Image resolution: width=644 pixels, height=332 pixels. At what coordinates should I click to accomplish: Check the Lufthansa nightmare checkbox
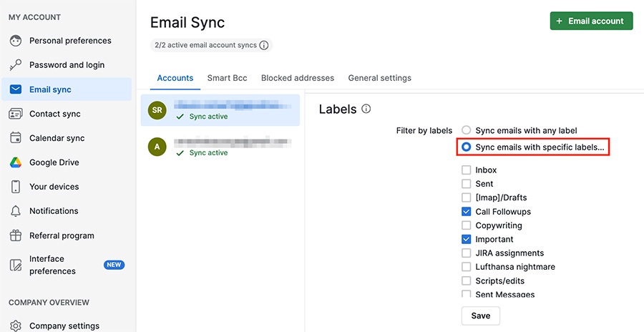point(466,267)
